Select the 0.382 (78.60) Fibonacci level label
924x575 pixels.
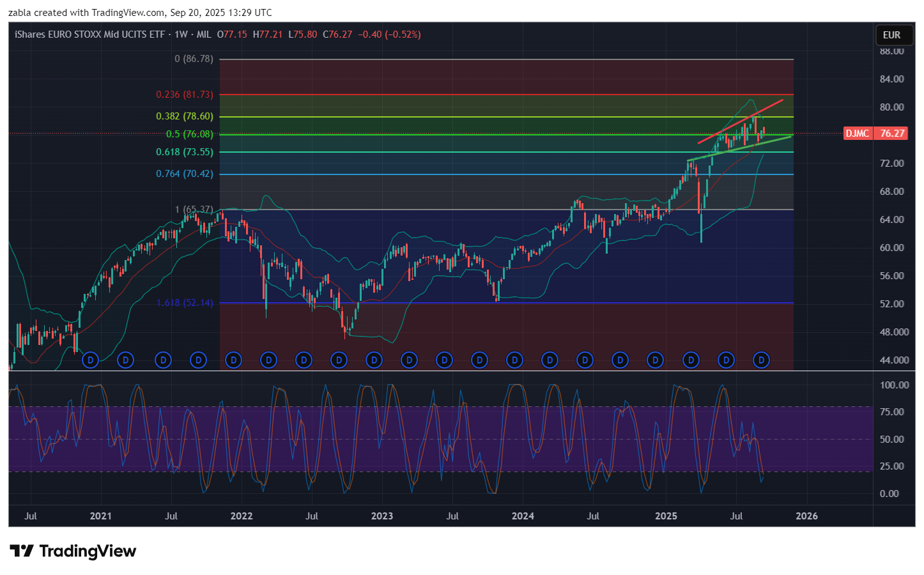pos(184,116)
